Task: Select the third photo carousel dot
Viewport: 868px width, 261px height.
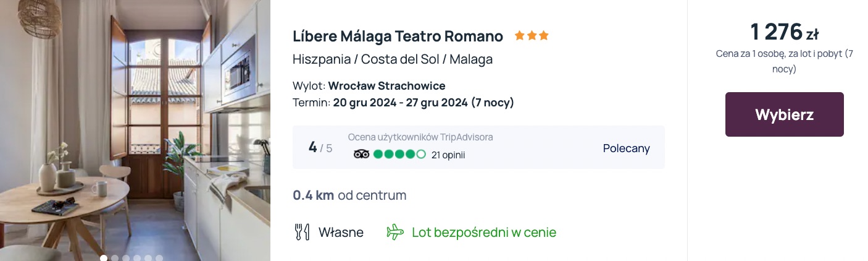Action: pos(126,258)
